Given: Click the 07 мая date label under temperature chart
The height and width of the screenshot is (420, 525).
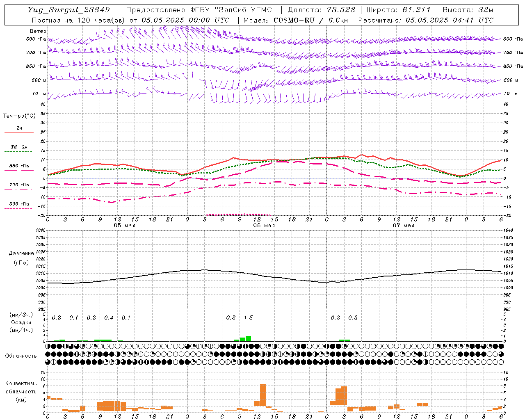Looking at the screenshot, I should (404, 226).
